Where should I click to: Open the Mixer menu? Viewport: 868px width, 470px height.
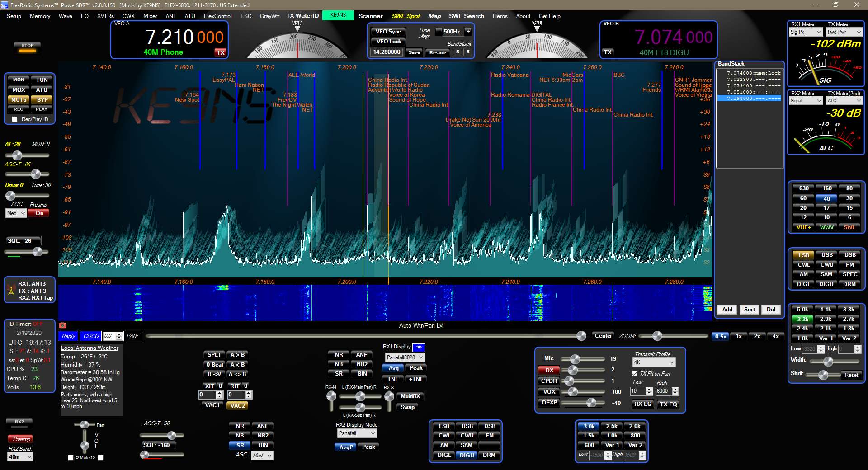pyautogui.click(x=151, y=16)
